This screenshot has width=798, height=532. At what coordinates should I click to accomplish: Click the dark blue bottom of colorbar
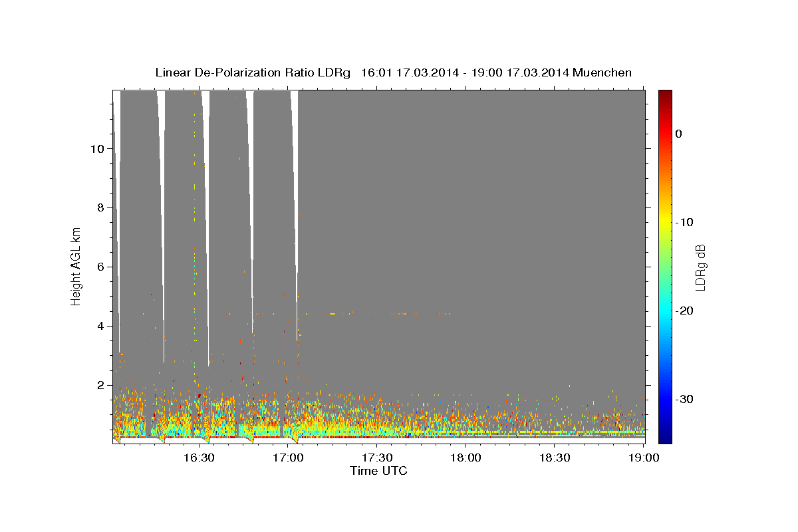pos(665,438)
